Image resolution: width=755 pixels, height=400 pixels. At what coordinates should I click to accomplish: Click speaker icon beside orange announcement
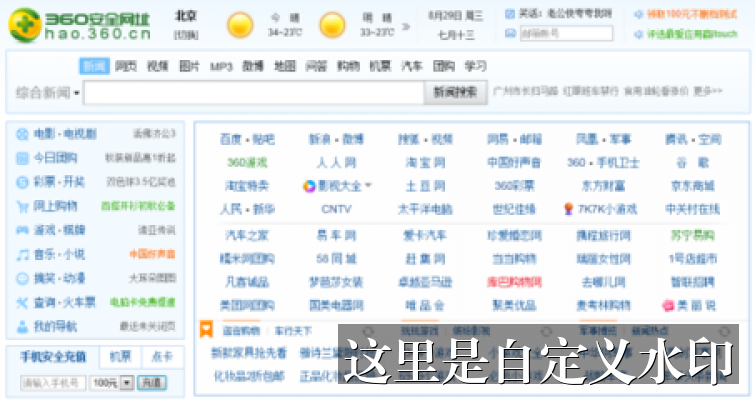pos(638,15)
